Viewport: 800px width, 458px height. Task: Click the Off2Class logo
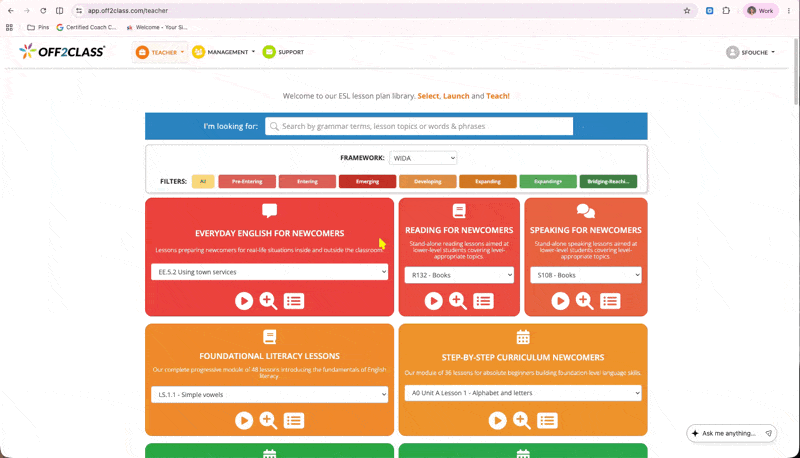pyautogui.click(x=62, y=52)
